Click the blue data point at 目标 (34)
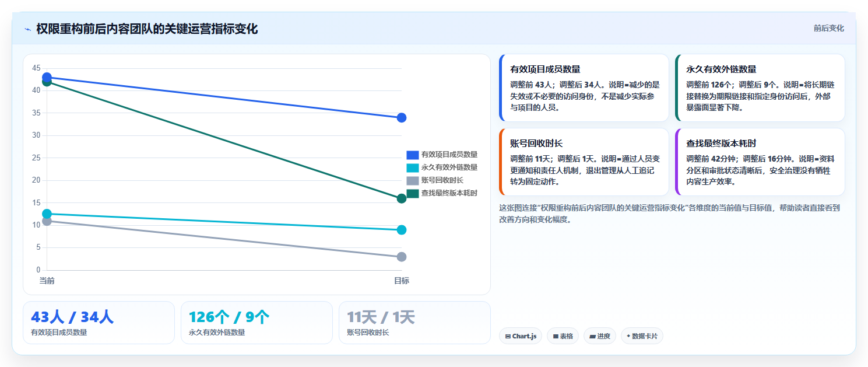868x367 pixels. pyautogui.click(x=402, y=118)
